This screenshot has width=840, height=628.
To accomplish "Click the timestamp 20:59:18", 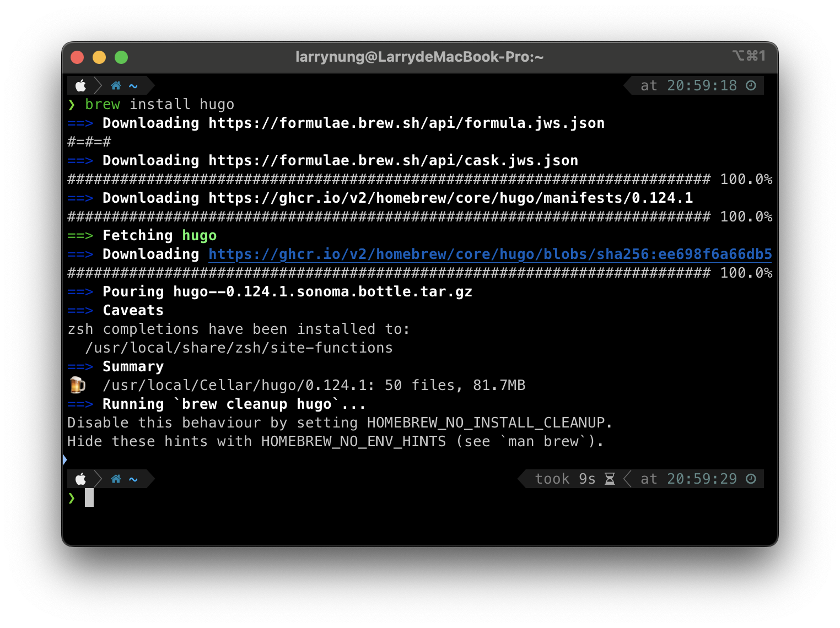I will click(702, 85).
